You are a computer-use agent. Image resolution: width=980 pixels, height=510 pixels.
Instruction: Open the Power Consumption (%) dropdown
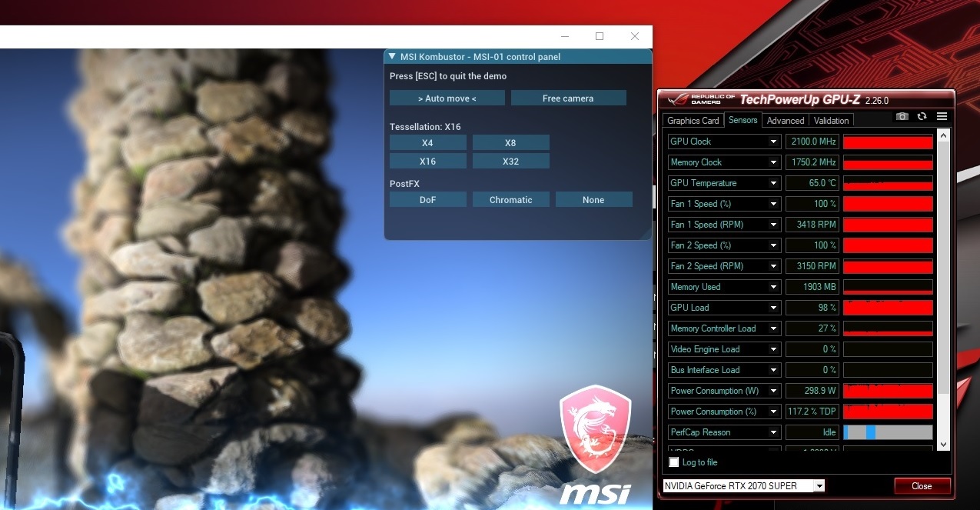coord(774,412)
